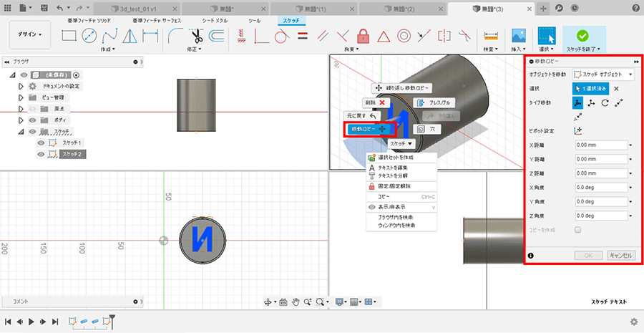The image size is (644, 333).
Task: Select the red padlock fix constraint
Action: click(363, 35)
